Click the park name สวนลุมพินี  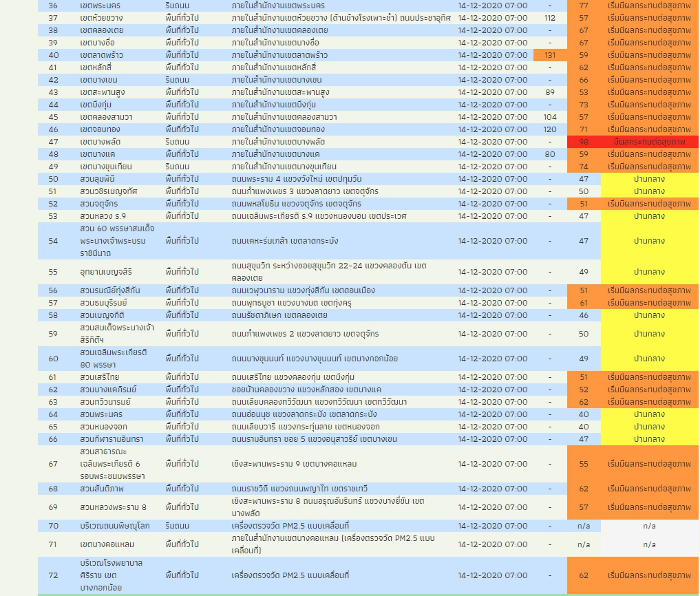click(97, 179)
